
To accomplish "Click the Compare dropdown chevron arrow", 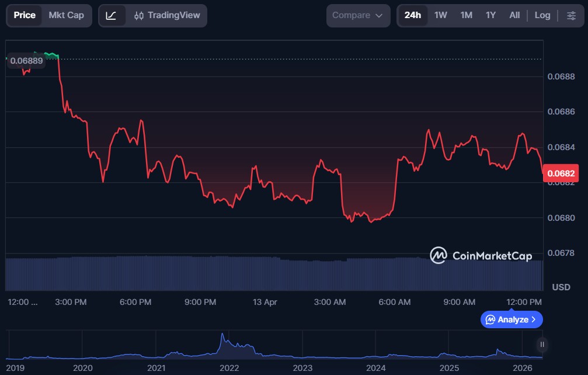I will (x=379, y=16).
